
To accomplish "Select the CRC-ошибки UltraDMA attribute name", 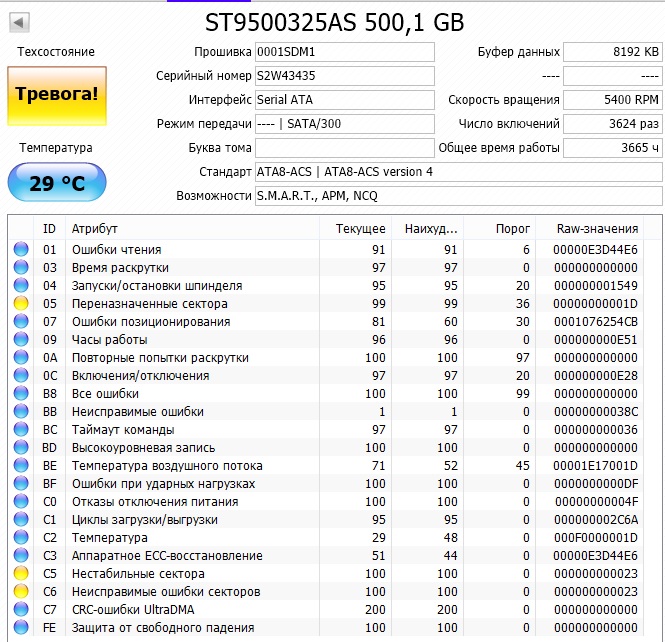I will click(x=133, y=610).
